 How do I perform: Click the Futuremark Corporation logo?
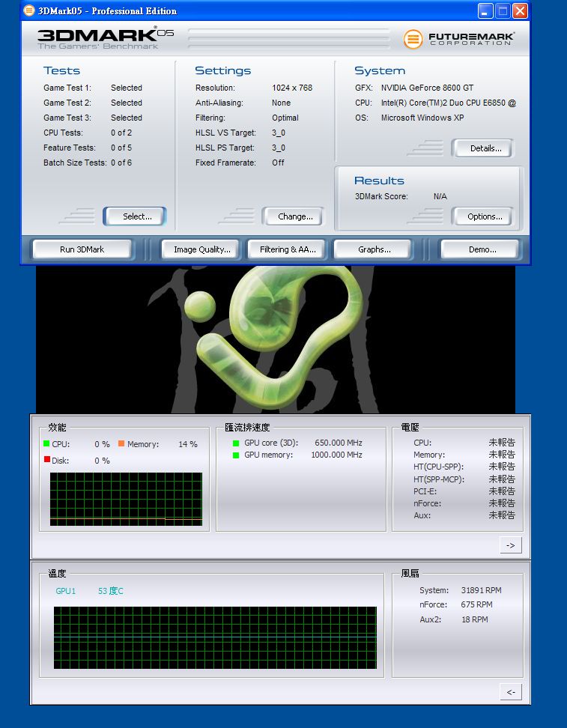[x=458, y=39]
